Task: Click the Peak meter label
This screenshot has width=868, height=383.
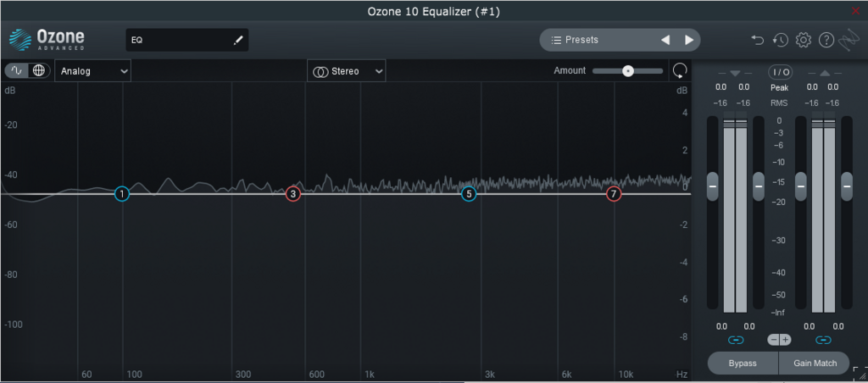Action: [780, 87]
